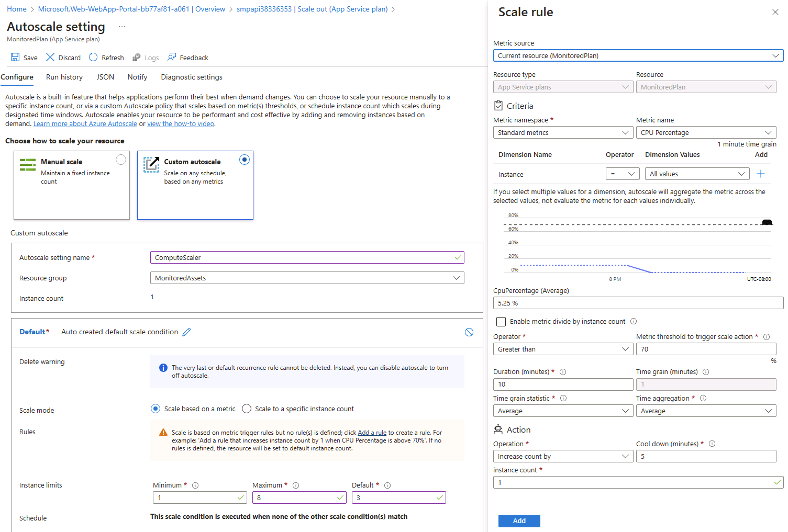
Task: Click the Discard X icon
Action: pos(50,57)
